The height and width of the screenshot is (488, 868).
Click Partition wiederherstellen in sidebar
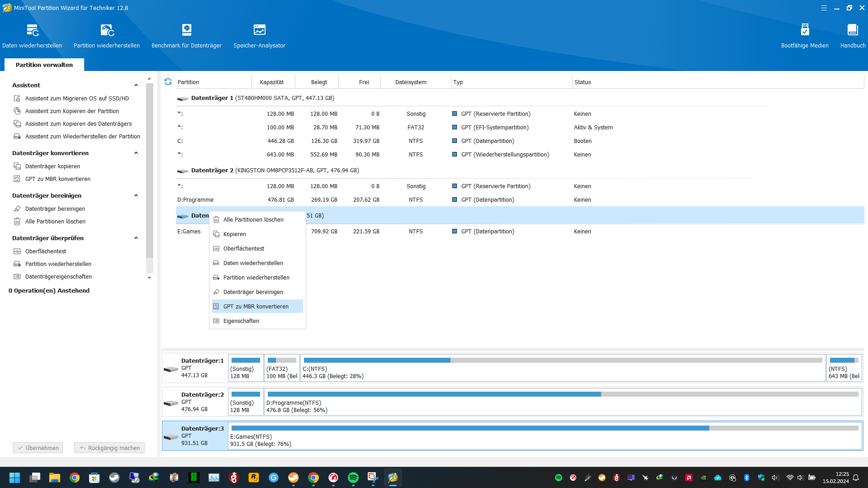point(58,264)
